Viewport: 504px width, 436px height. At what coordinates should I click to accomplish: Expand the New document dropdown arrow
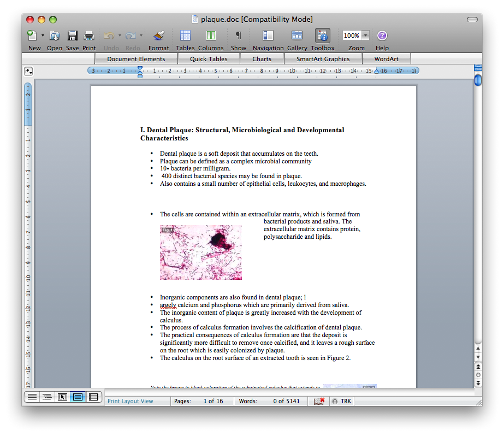(43, 36)
